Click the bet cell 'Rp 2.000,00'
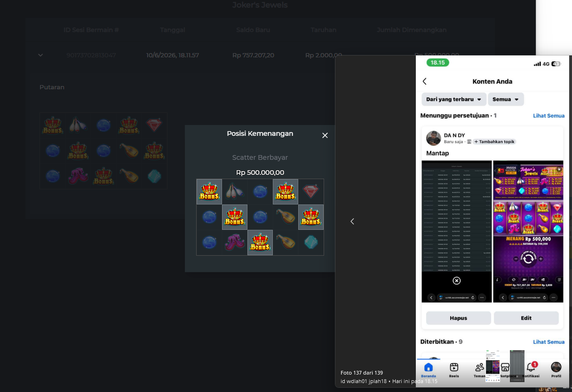Image resolution: width=572 pixels, height=392 pixels. coord(323,55)
